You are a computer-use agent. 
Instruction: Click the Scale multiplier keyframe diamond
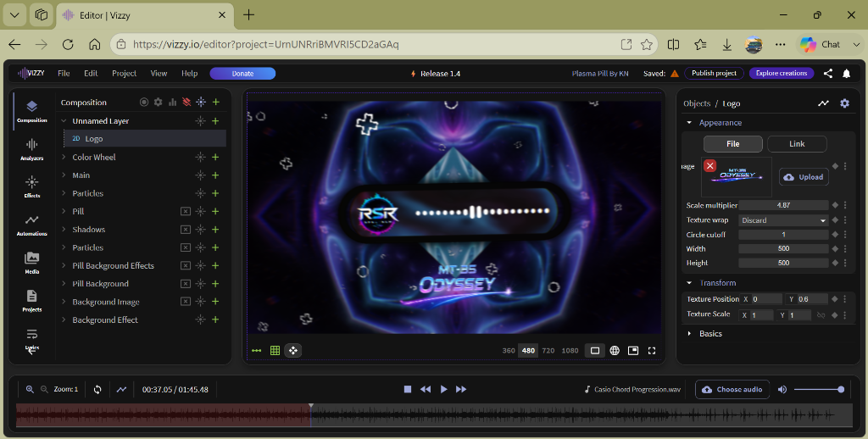click(835, 205)
